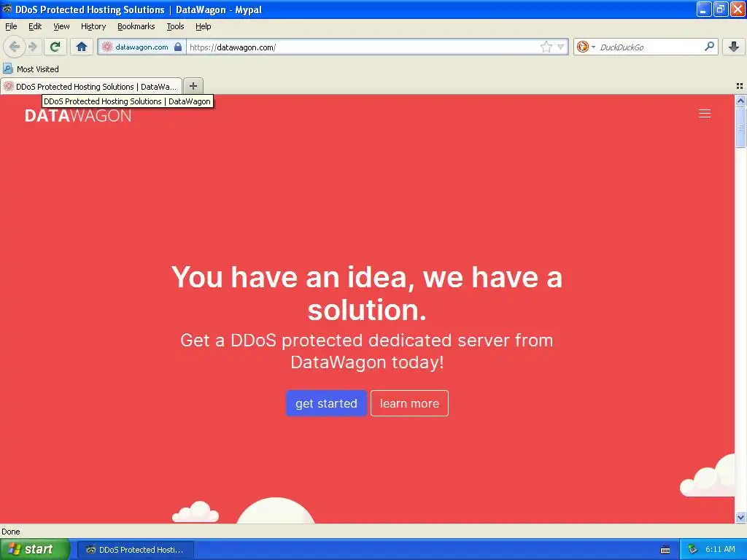Click the page scrollbar down arrow
Screen dimensions: 747x560
click(740, 517)
